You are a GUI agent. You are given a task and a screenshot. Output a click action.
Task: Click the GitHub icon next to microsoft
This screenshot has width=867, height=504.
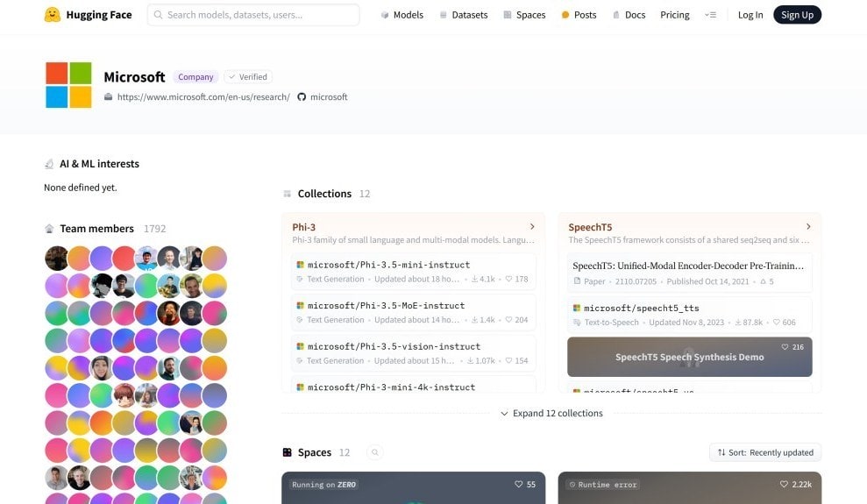[x=302, y=96]
